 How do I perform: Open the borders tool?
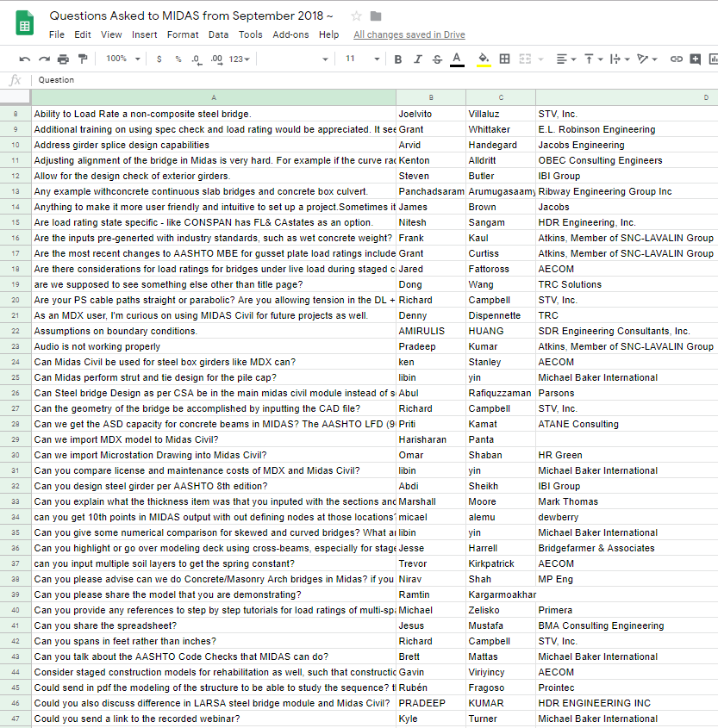coord(504,59)
